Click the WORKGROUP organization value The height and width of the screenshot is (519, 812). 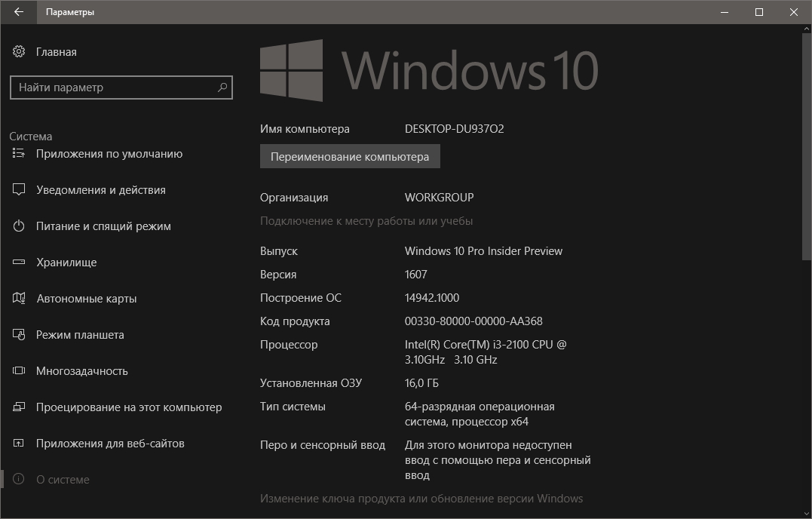(439, 198)
